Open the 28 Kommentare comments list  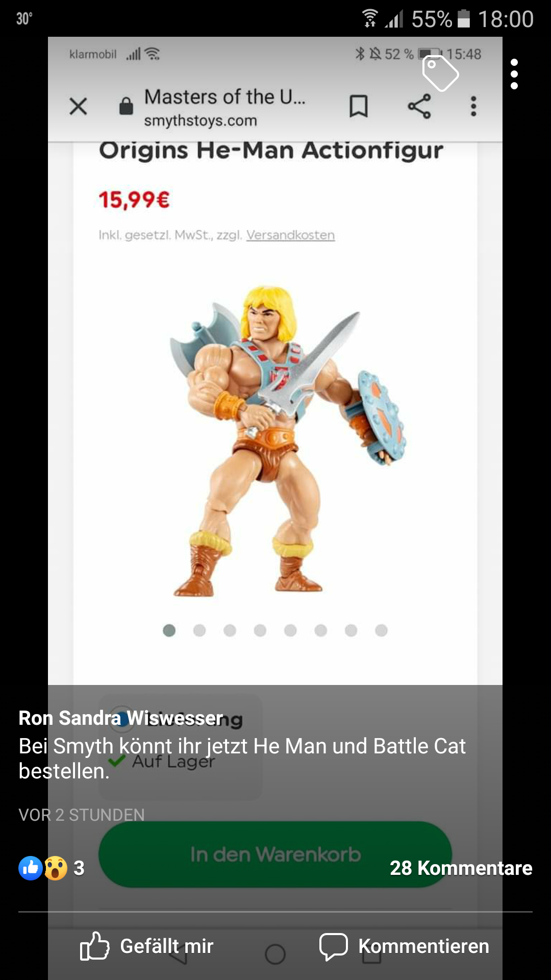461,868
